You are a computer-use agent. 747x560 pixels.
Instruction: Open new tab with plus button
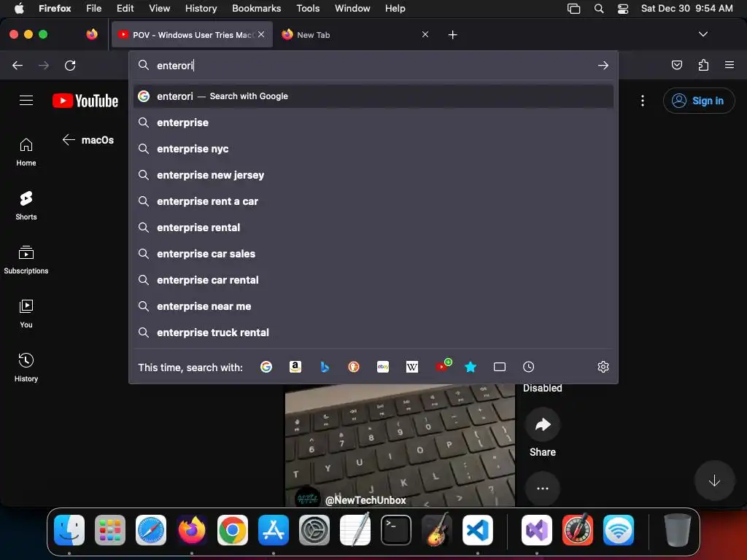click(452, 35)
